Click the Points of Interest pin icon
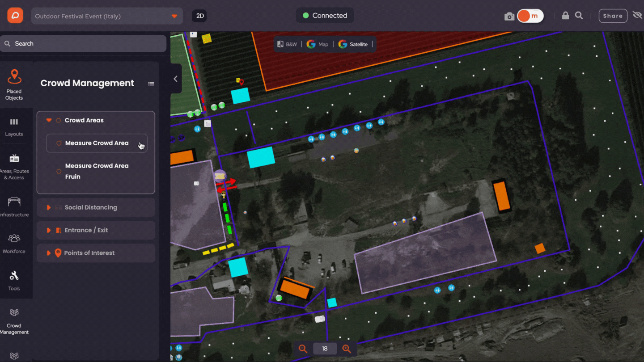This screenshot has height=362, width=644. pyautogui.click(x=58, y=253)
